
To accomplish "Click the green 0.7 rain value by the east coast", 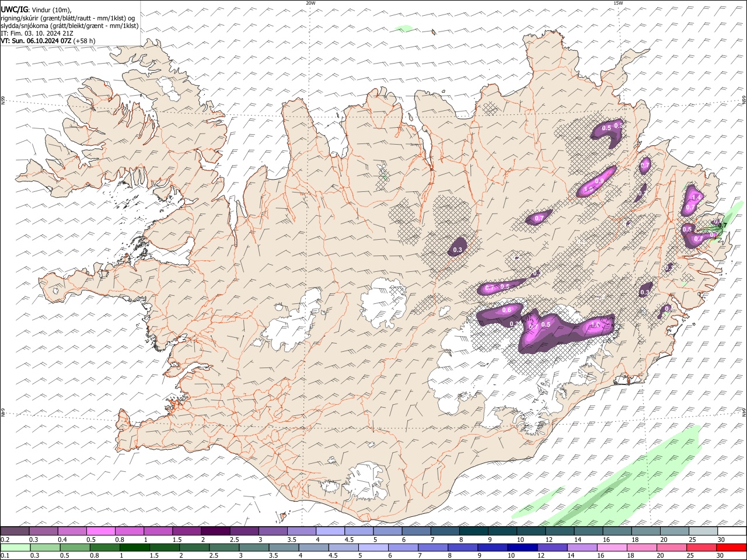I will coord(722,225).
